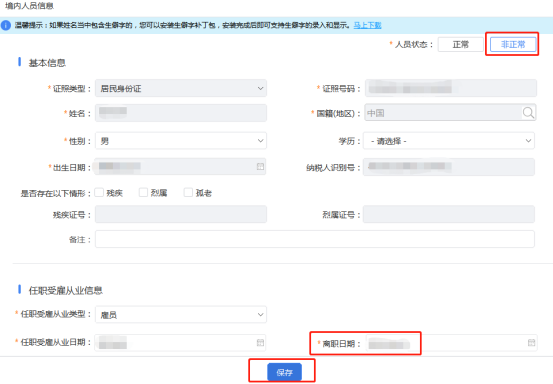The image size is (553, 384).
Task: Click the 任职受雇从业日期 date field
Action: tap(180, 343)
